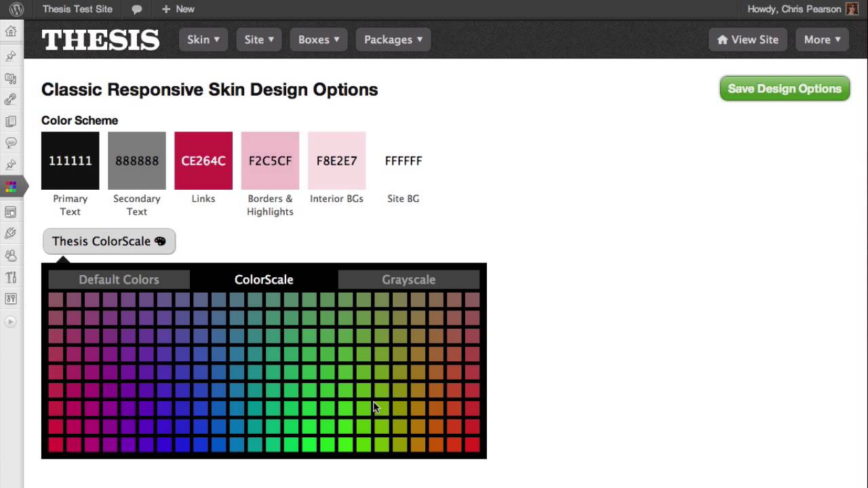Select the Thesis color-grid icon in sidebar
868x488 pixels.
tap(11, 186)
